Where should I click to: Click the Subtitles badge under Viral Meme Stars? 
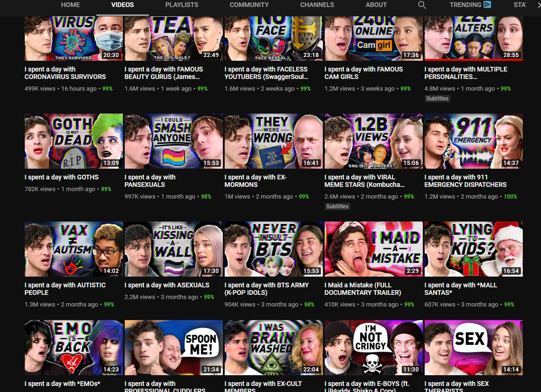(x=337, y=207)
